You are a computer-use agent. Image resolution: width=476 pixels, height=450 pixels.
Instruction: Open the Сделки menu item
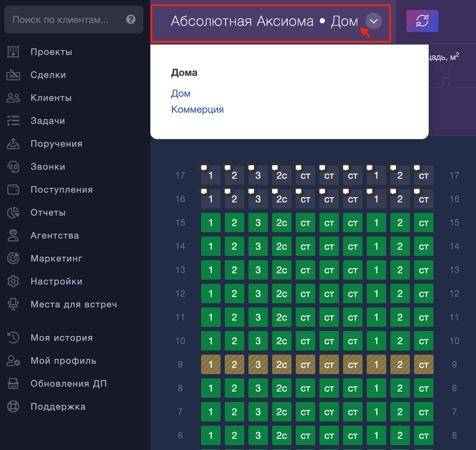48,75
